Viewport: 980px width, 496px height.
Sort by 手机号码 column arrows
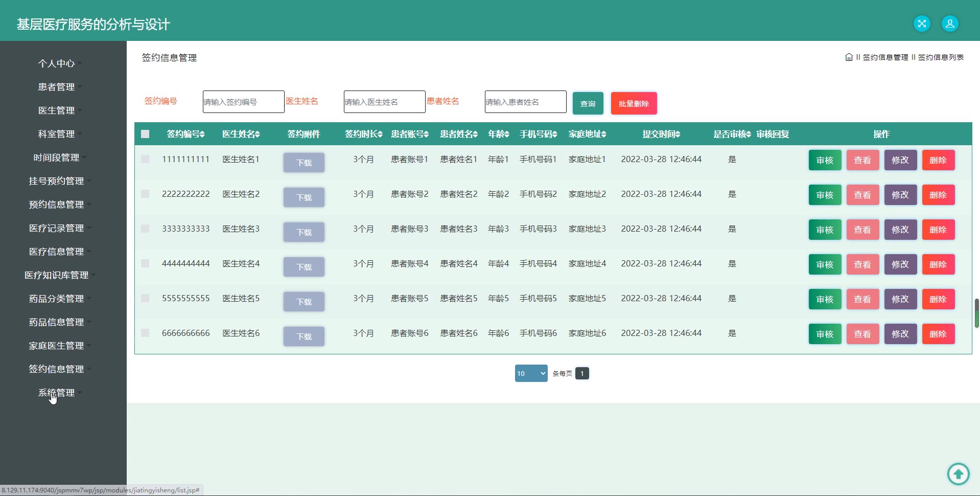(x=555, y=134)
